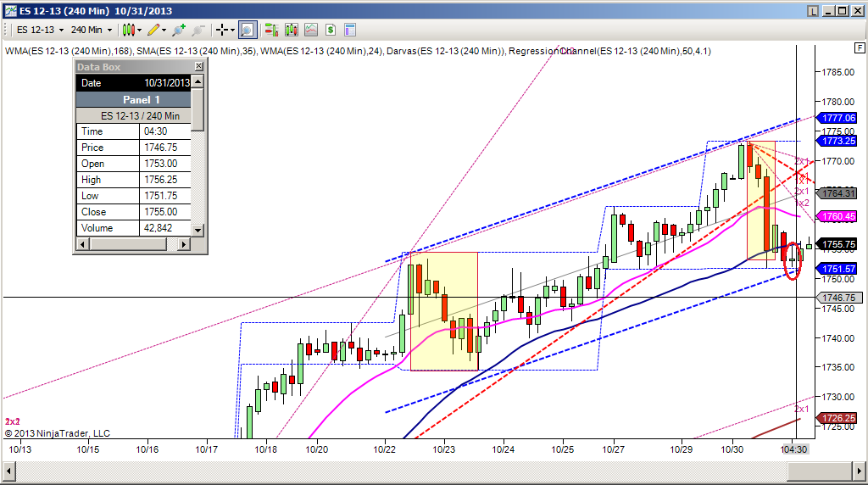
Task: Click Data Box vertical scroll down arrow
Action: (198, 229)
